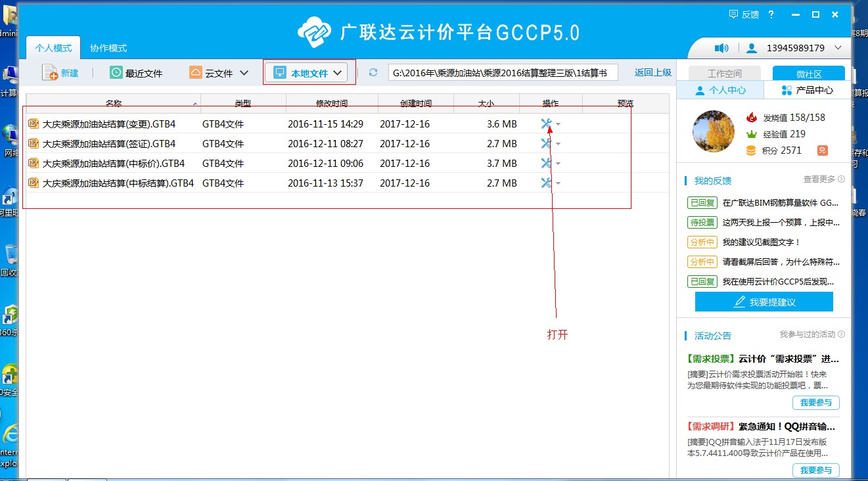
Task: Click the 最近文件 clock icon
Action: click(116, 72)
